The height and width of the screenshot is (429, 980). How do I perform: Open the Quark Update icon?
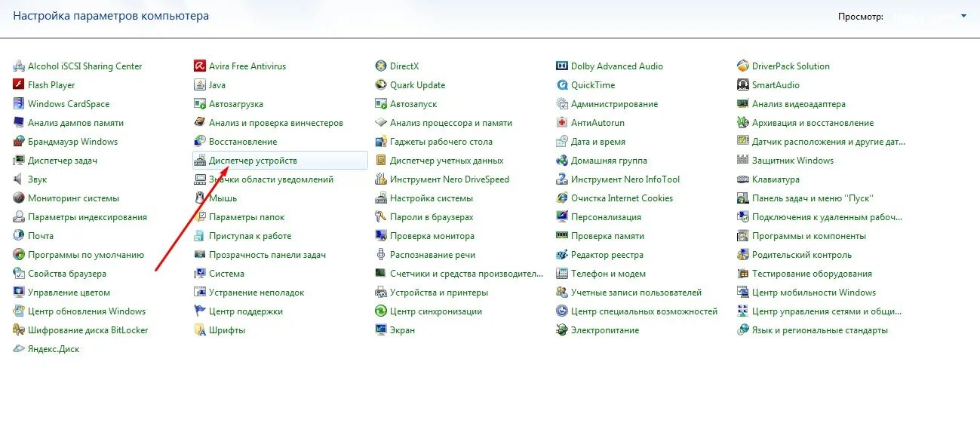pos(381,85)
